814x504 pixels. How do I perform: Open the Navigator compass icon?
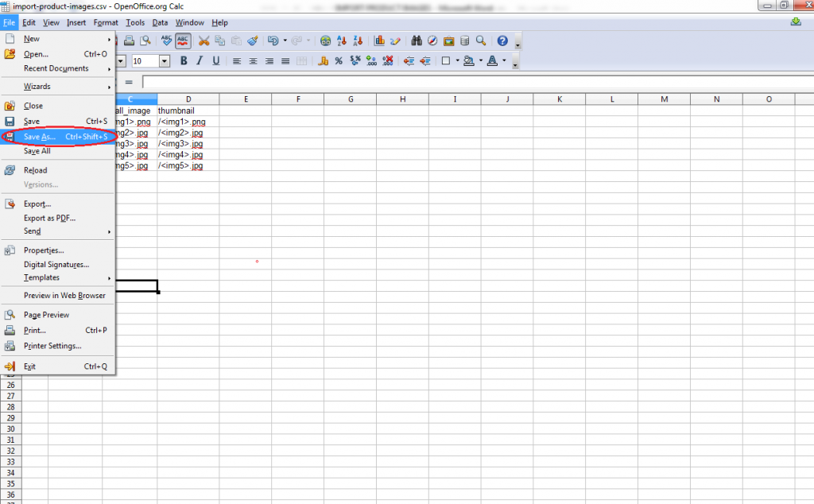(432, 41)
